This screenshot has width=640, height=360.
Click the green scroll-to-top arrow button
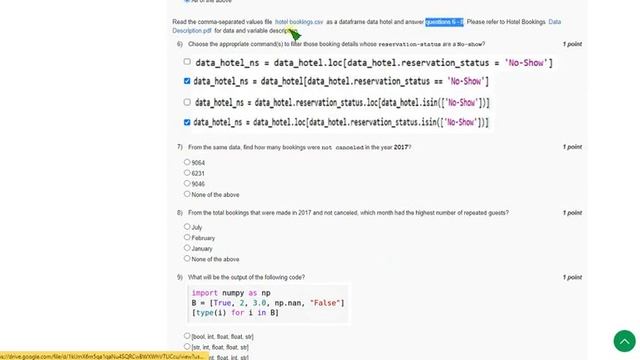(624, 340)
